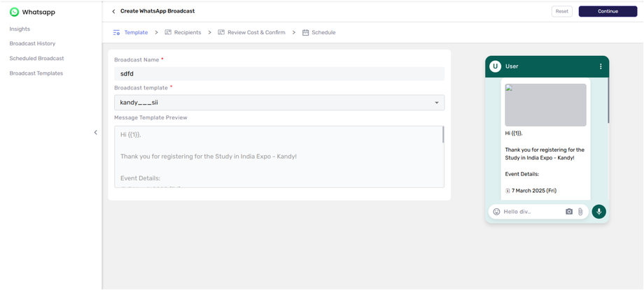
Task: Click the back arrow beside Create WhatsApp Broadcast
Action: [114, 11]
